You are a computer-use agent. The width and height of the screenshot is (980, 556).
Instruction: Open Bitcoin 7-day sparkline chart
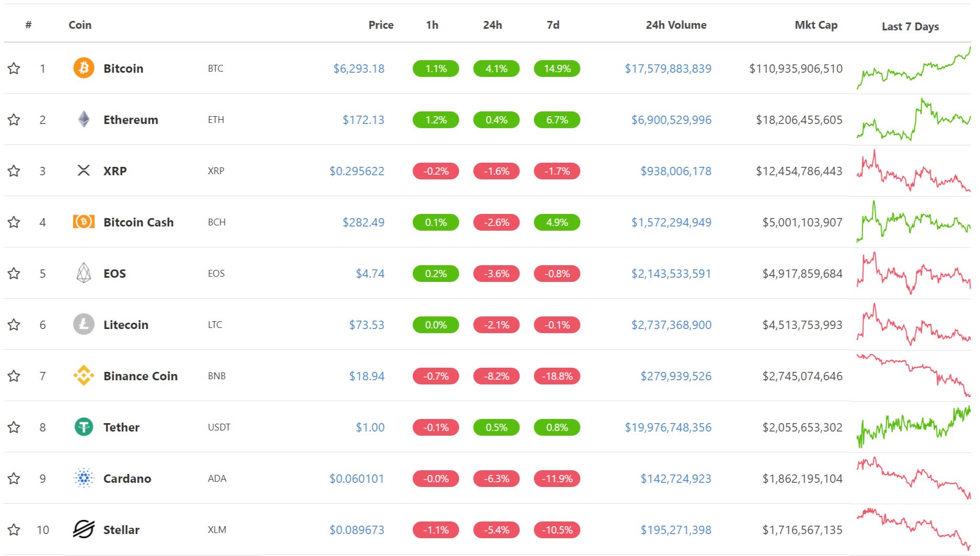[x=913, y=68]
